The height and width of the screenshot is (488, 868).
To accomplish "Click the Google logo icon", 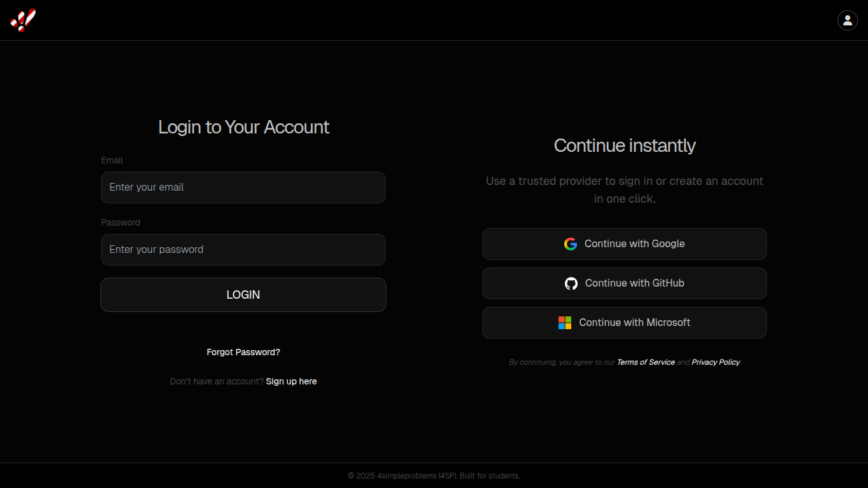I will 571,243.
